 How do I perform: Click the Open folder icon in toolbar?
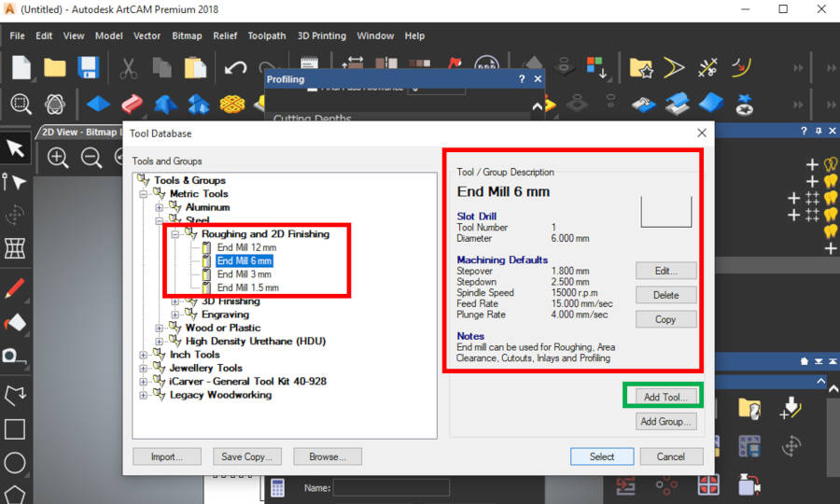pos(55,68)
